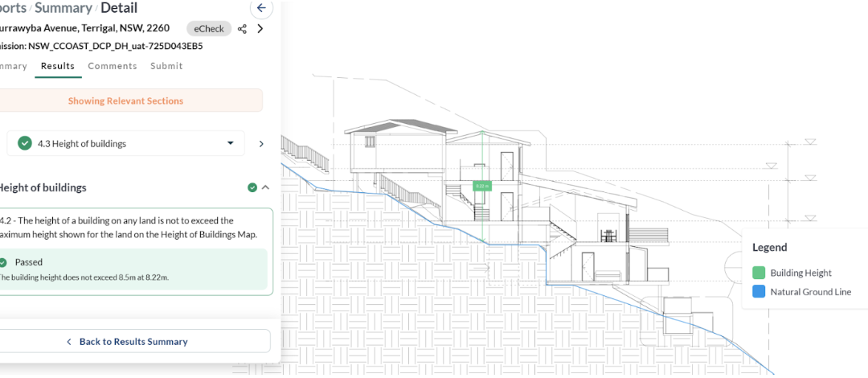868x378 pixels.
Task: Click the back arrow circle button
Action: click(260, 8)
